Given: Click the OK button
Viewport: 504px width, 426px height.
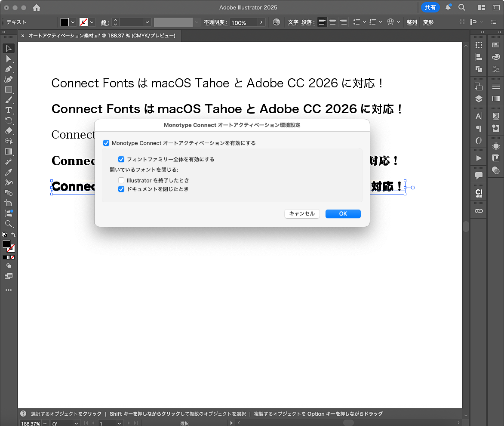Looking at the screenshot, I should click(x=343, y=214).
